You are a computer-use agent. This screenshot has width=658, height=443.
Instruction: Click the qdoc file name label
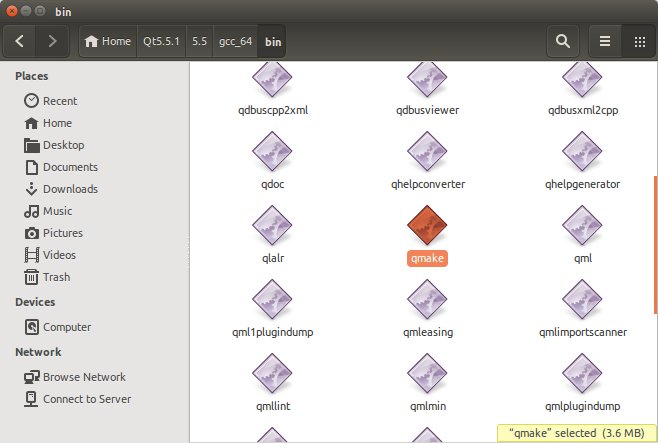pos(273,184)
